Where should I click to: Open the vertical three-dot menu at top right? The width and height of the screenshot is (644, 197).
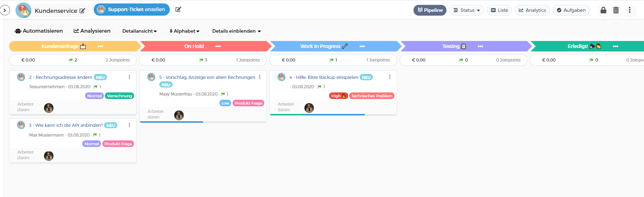[x=629, y=10]
